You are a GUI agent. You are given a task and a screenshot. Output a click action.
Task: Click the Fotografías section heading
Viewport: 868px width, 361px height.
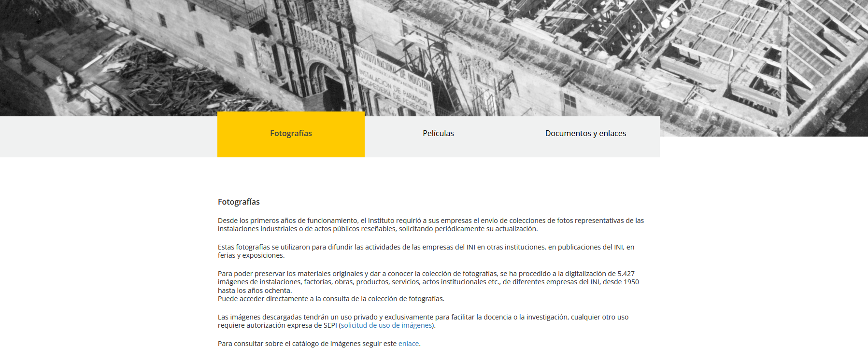point(239,202)
